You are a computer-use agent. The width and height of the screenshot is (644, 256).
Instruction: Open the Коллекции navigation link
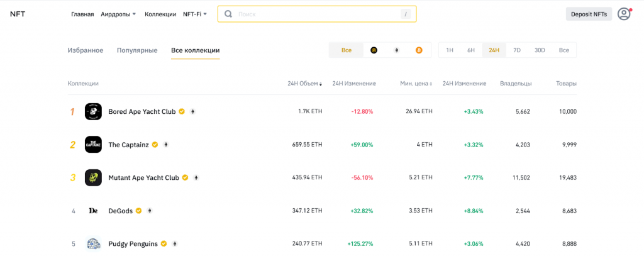coord(160,14)
